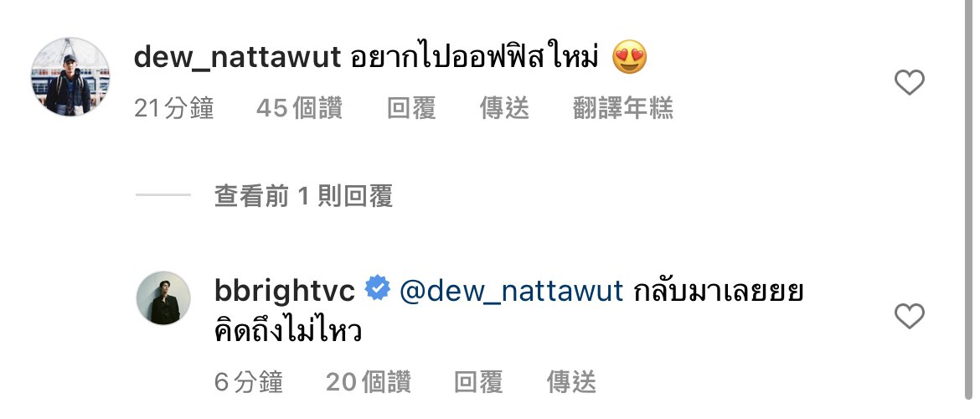Screen dimensions: 980x419
Task: View the 45個讚 likes list
Action: pyautogui.click(x=299, y=109)
